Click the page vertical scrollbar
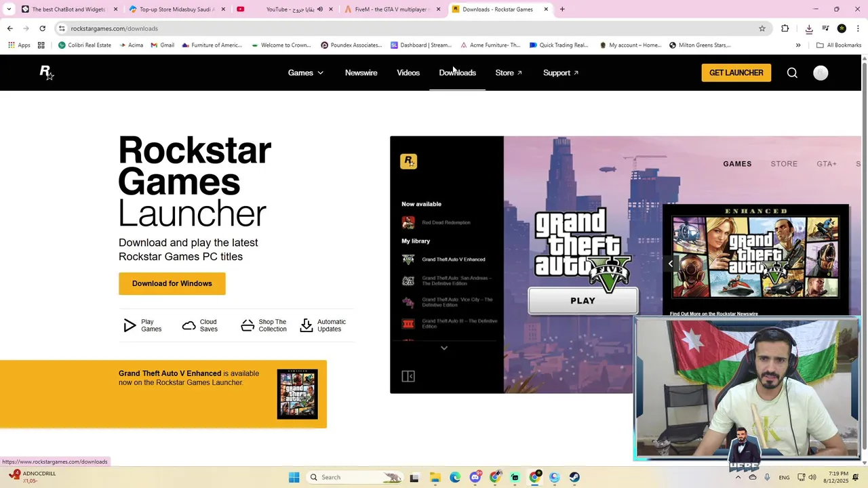Viewport: 868px width, 488px height. tap(864, 258)
